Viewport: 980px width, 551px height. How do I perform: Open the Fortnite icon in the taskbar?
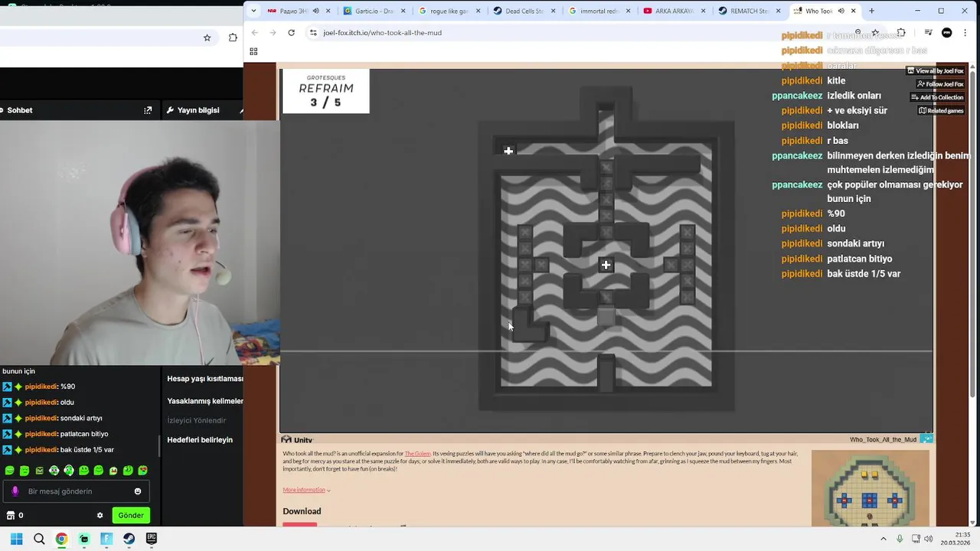tap(106, 539)
